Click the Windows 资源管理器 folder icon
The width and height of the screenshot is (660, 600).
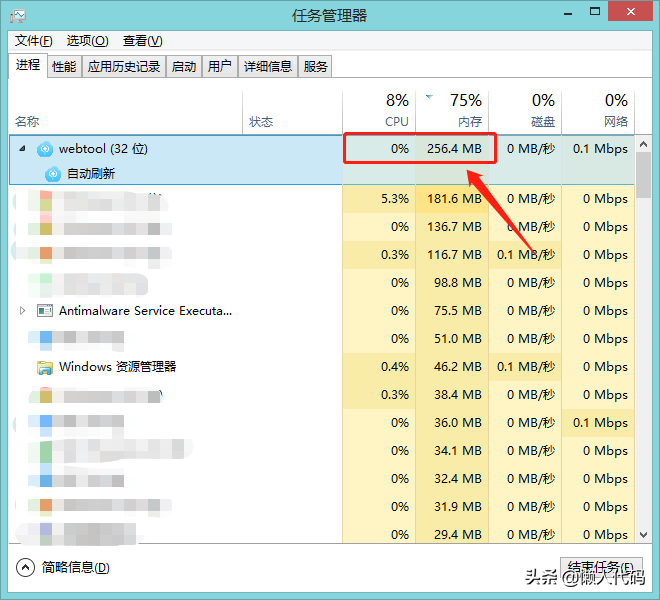click(x=44, y=367)
